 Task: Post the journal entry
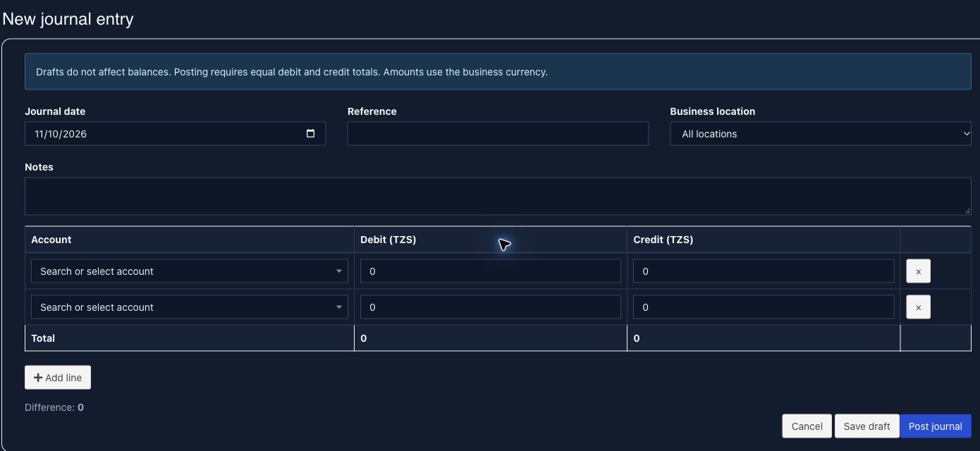pyautogui.click(x=935, y=426)
